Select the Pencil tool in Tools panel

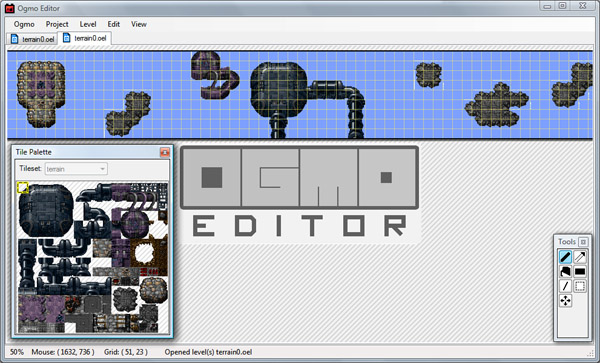pyautogui.click(x=565, y=257)
